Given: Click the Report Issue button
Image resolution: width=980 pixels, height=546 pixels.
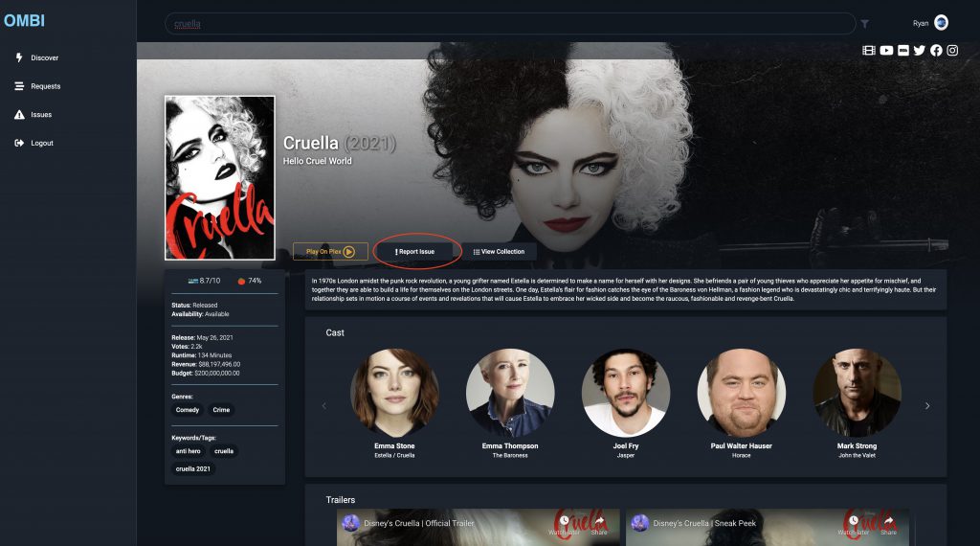Looking at the screenshot, I should tap(415, 251).
